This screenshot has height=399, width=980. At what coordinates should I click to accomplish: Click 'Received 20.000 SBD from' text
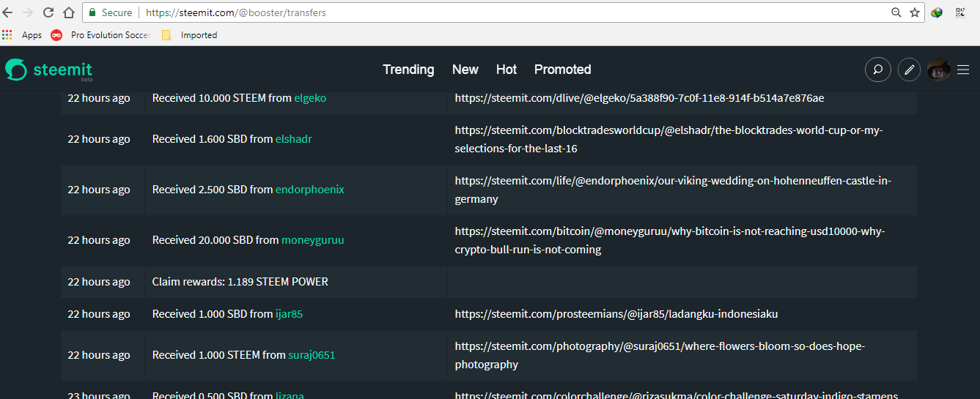(x=215, y=240)
